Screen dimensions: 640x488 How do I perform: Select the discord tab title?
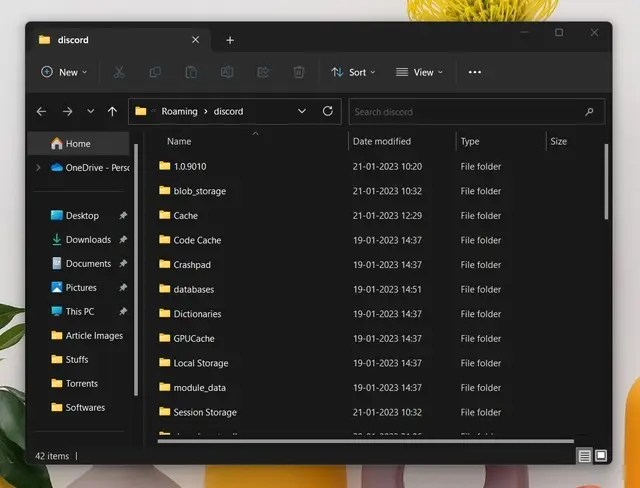click(x=73, y=40)
